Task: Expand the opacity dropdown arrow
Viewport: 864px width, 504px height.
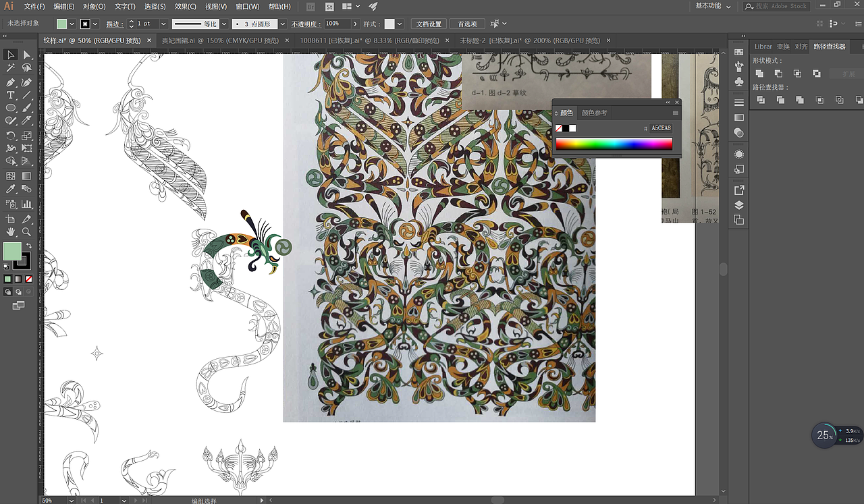Action: click(x=355, y=24)
